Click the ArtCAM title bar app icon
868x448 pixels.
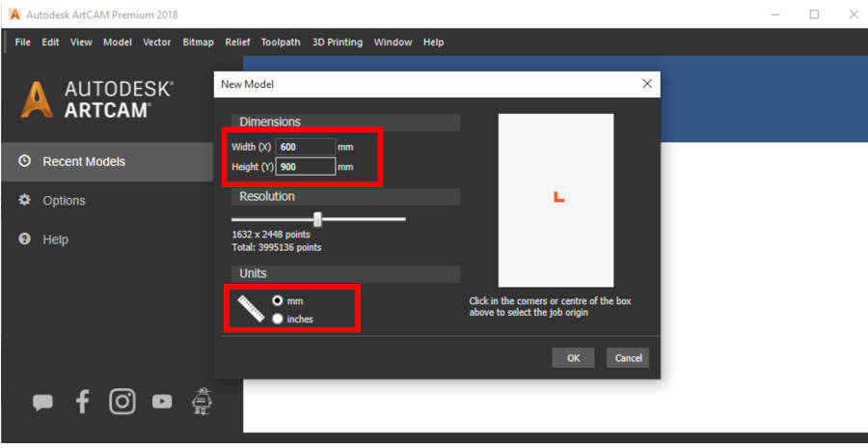14,14
